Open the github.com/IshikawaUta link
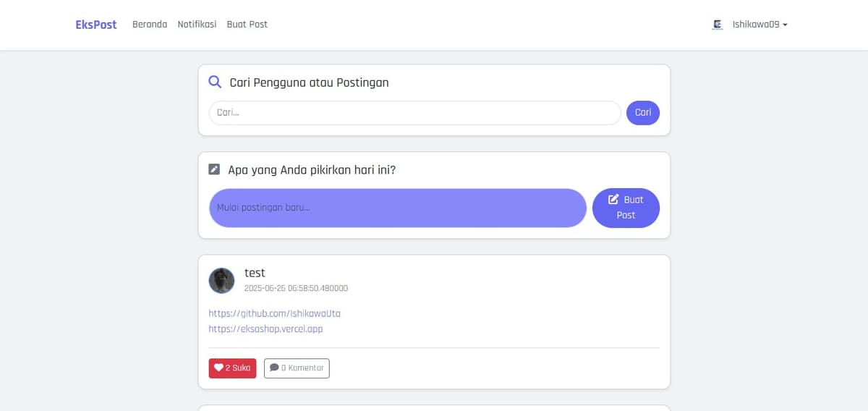868x411 pixels. tap(274, 313)
